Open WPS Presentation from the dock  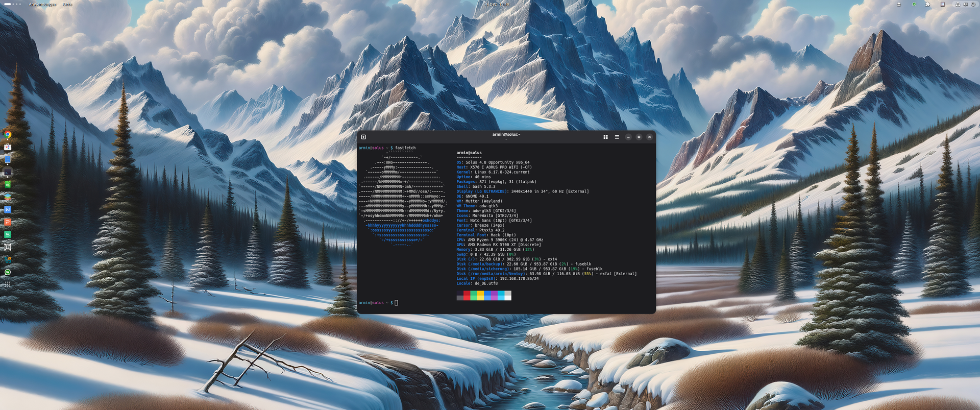pyautogui.click(x=8, y=222)
